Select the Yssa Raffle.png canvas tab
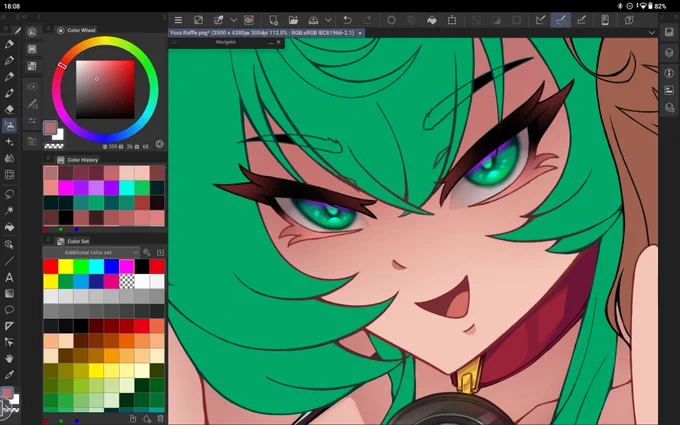Viewport: 680px width, 425px height. [x=266, y=33]
